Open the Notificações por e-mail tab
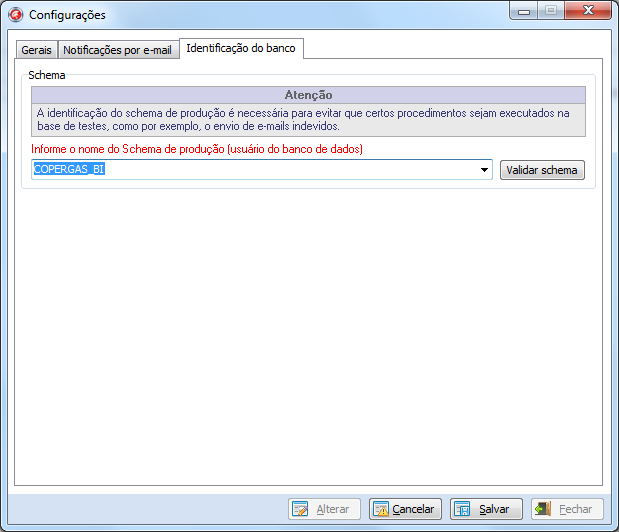The width and height of the screenshot is (619, 532). pyautogui.click(x=118, y=50)
